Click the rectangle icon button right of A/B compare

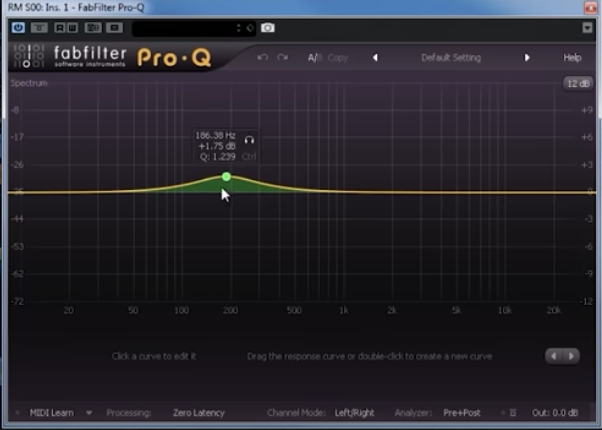[114, 28]
